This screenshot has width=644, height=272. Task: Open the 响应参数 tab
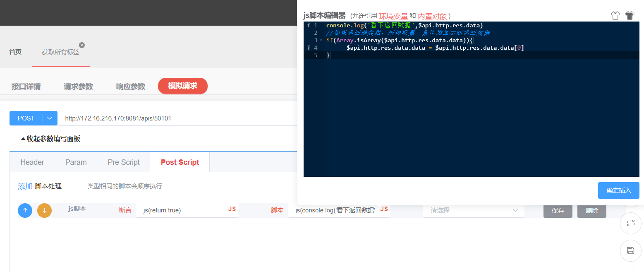tap(131, 87)
